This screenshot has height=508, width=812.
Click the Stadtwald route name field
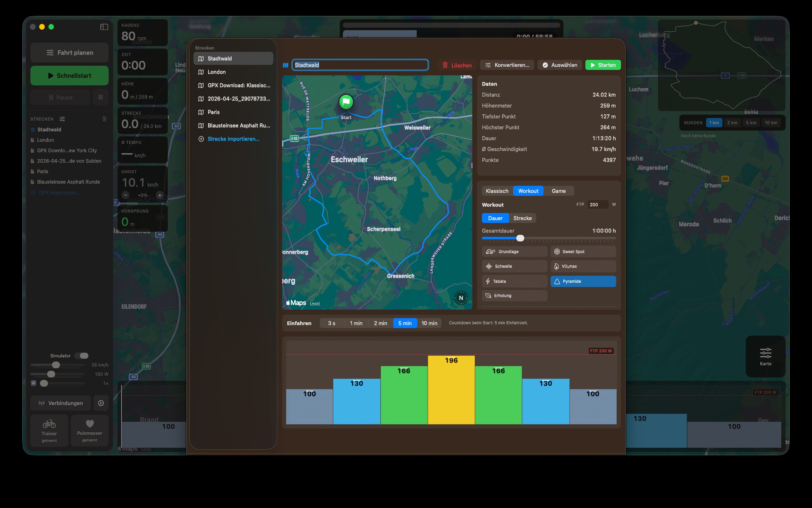pyautogui.click(x=360, y=65)
